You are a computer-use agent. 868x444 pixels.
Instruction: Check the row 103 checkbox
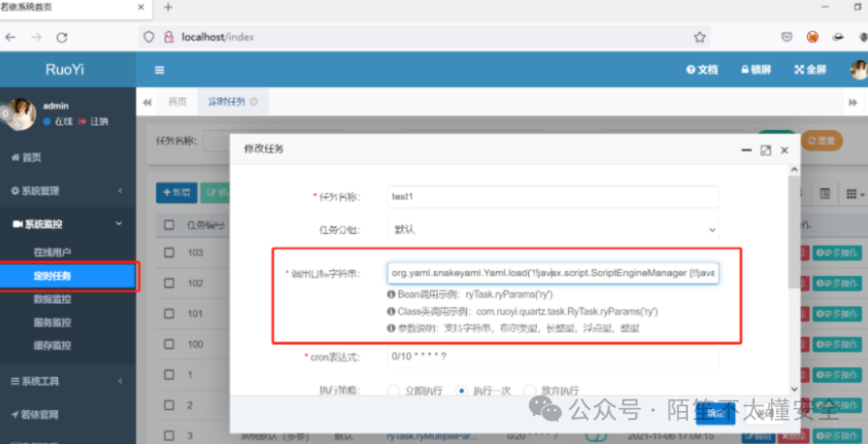(x=170, y=253)
